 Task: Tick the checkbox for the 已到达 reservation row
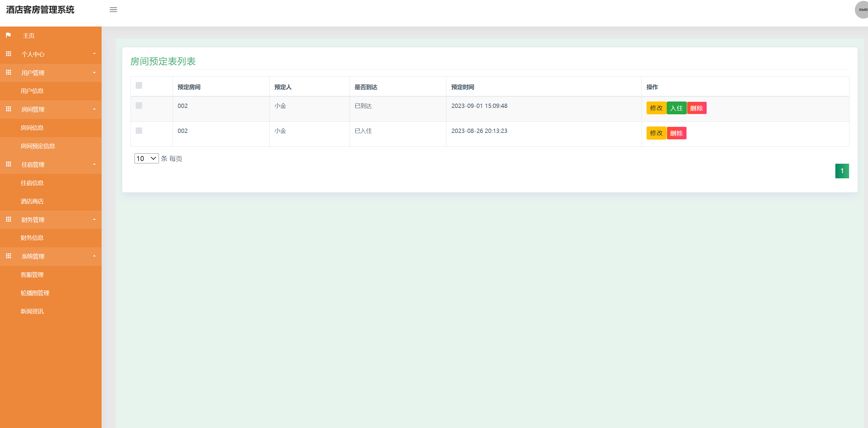(139, 105)
